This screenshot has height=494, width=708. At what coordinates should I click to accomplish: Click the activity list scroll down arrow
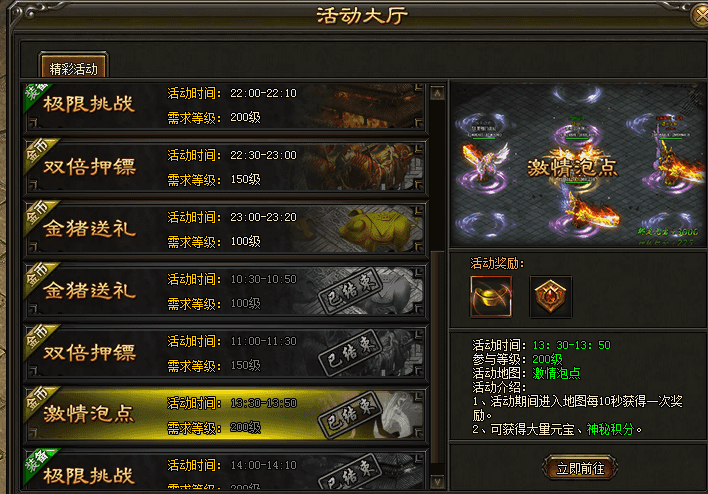pyautogui.click(x=437, y=482)
